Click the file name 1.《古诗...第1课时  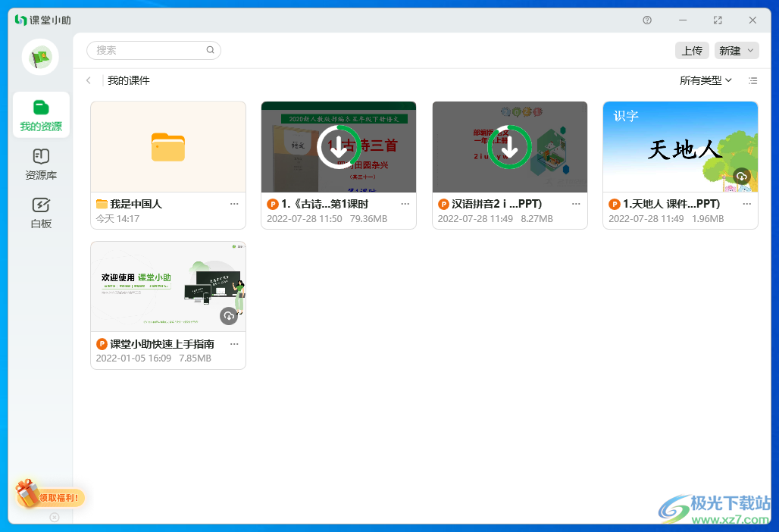pyautogui.click(x=324, y=204)
